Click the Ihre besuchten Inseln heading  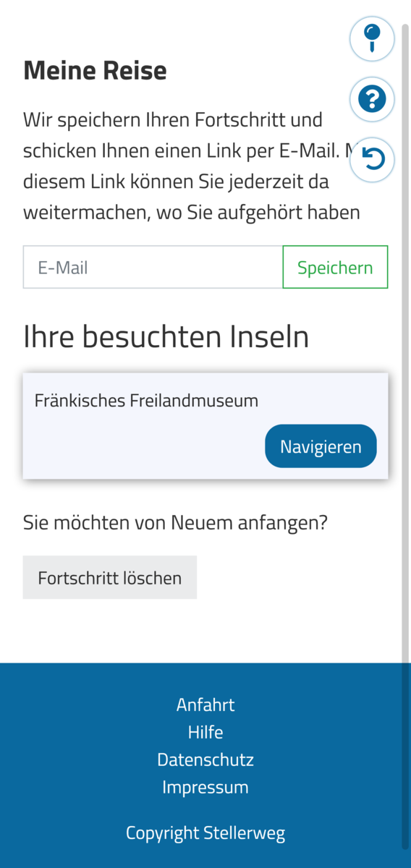pos(166,336)
